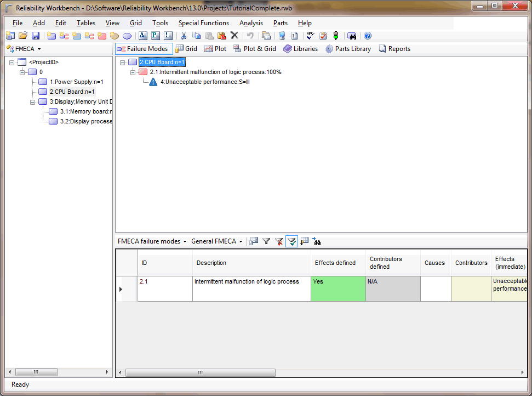
Task: Switch to the Grid tab
Action: point(186,48)
